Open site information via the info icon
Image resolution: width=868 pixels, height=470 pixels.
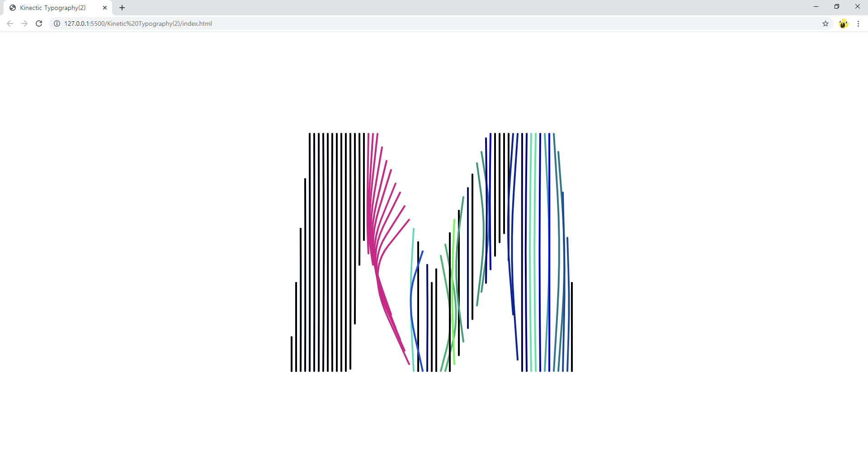(56, 23)
